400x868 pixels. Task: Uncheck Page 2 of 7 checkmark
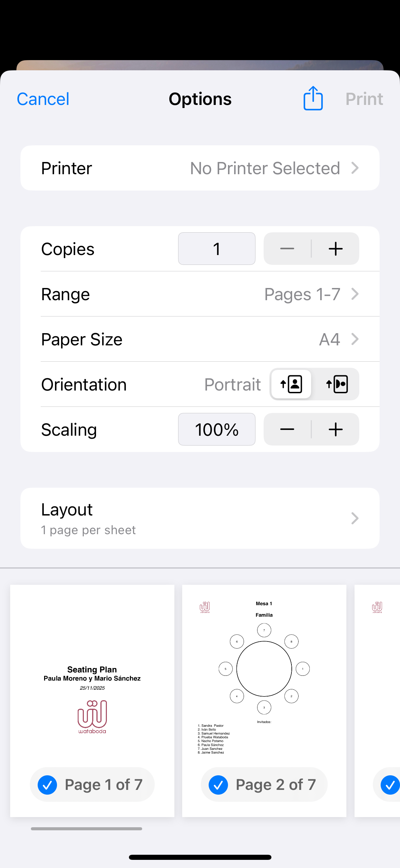tap(218, 785)
